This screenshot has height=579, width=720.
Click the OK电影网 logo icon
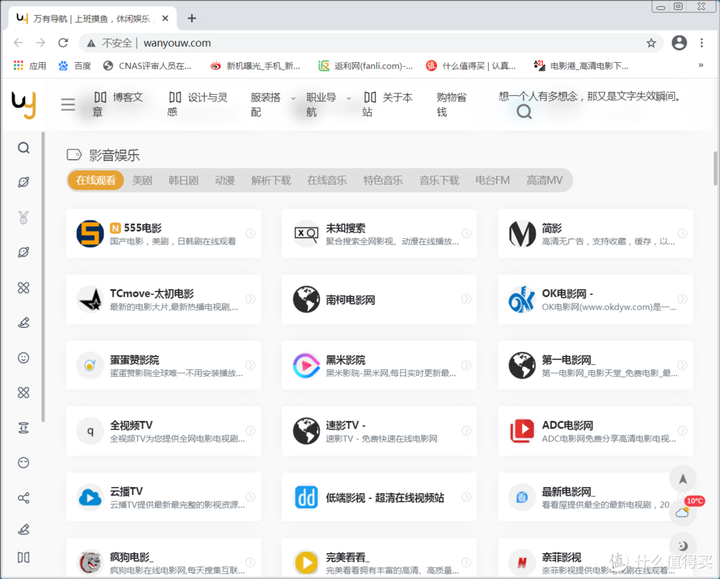click(522, 299)
